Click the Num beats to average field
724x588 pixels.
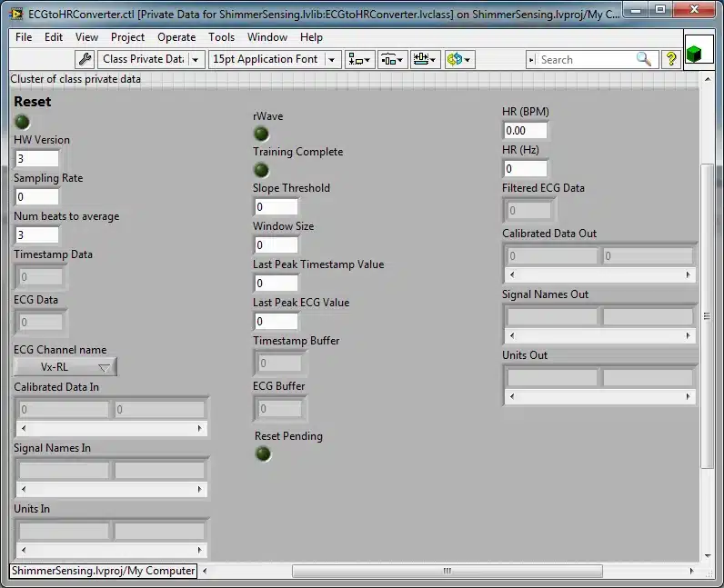pos(37,234)
